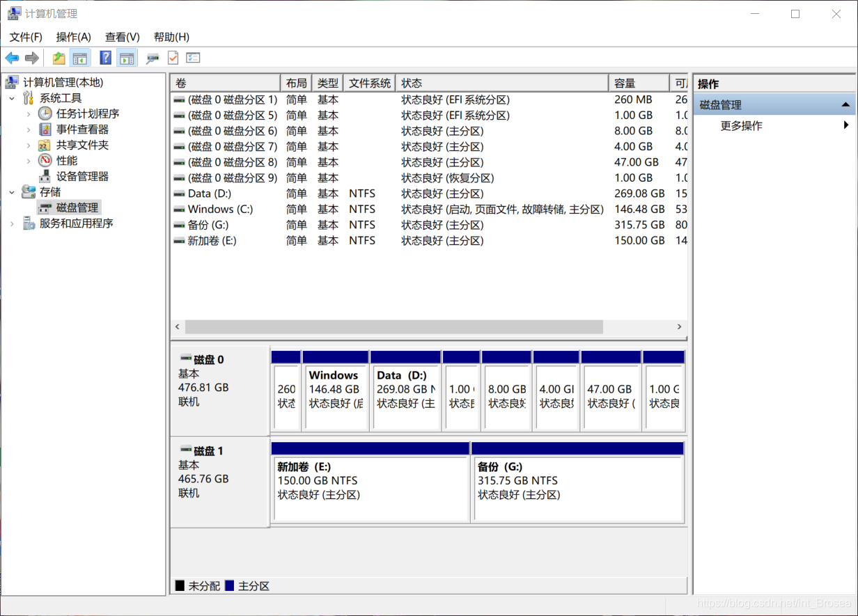Open the 操作(A) menu
Image resolution: width=858 pixels, height=616 pixels.
pos(74,37)
